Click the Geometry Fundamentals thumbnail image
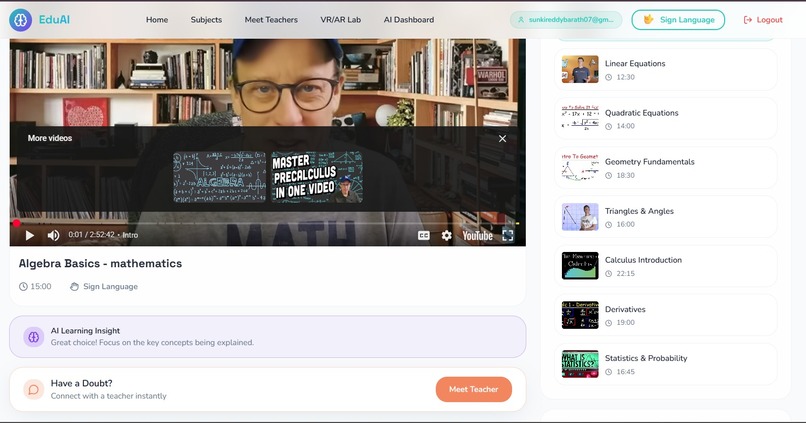The width and height of the screenshot is (806, 423). click(x=580, y=168)
